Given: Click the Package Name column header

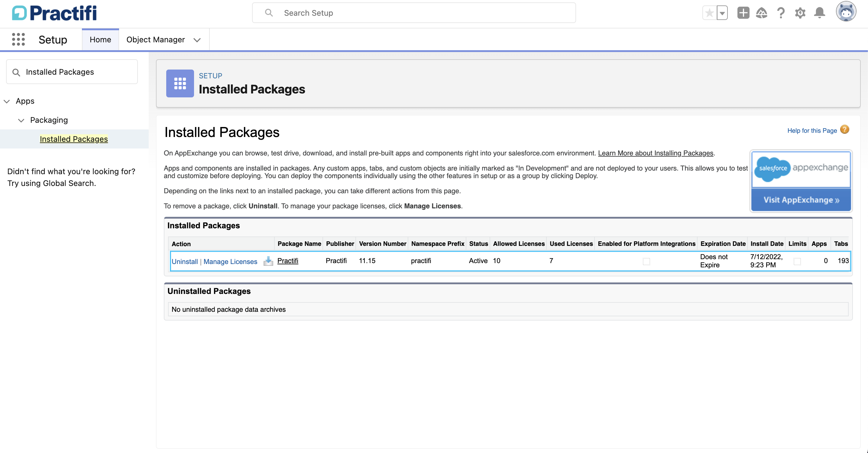Looking at the screenshot, I should click(x=299, y=244).
